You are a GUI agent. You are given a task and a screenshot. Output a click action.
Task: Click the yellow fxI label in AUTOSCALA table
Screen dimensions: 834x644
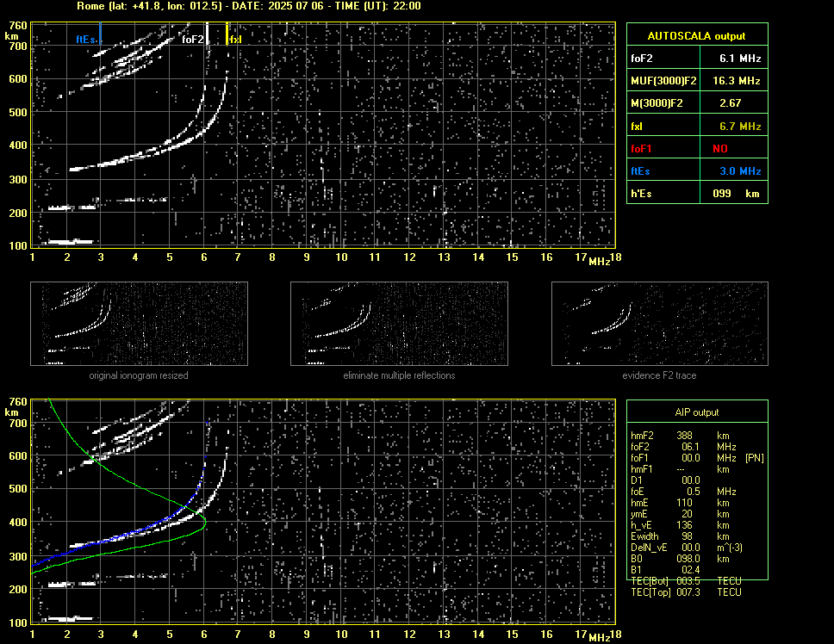coord(637,127)
